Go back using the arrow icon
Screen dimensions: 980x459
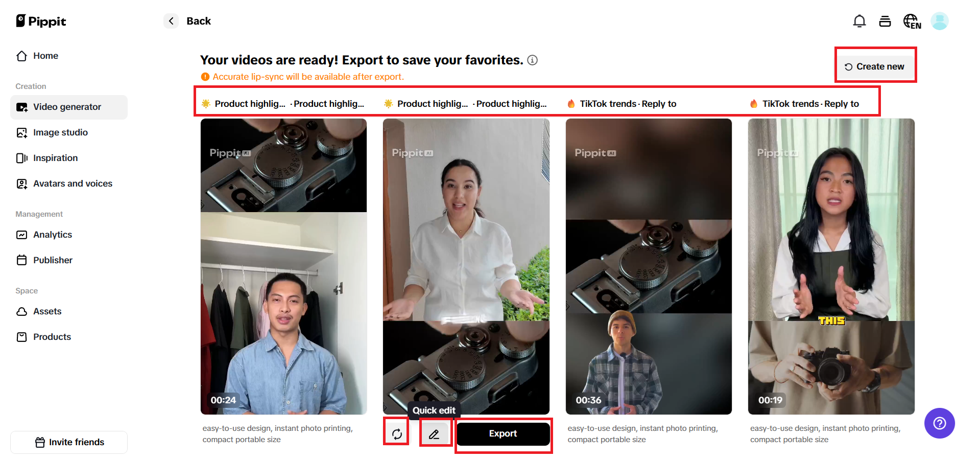pyautogui.click(x=171, y=21)
